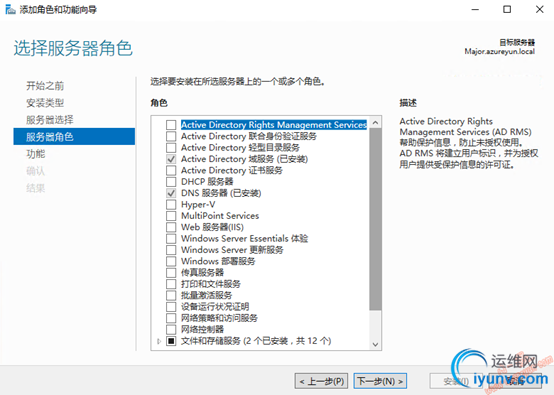
Task: Select the Active Directory Rights Management Services row
Action: [274, 125]
